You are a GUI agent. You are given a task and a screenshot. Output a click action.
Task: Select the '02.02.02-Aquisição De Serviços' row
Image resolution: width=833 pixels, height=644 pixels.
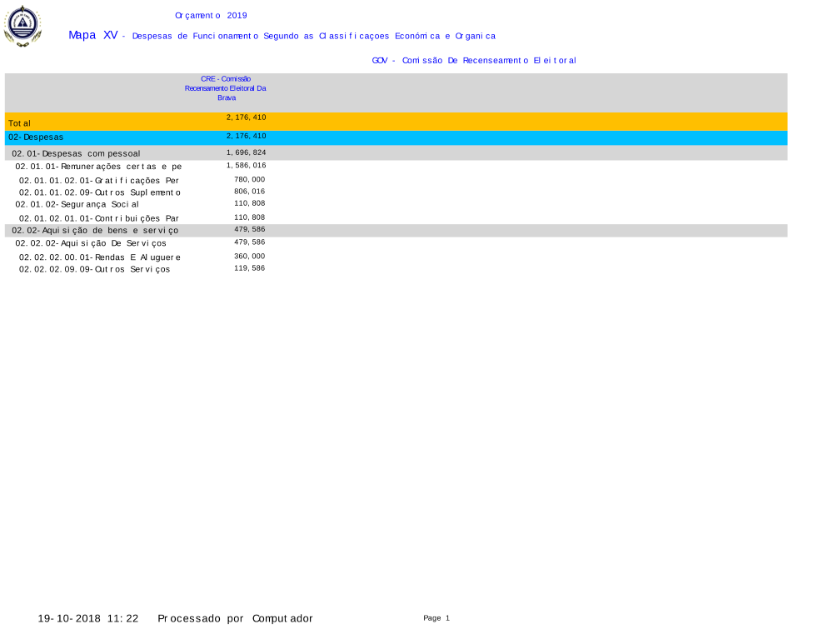[x=90, y=243]
